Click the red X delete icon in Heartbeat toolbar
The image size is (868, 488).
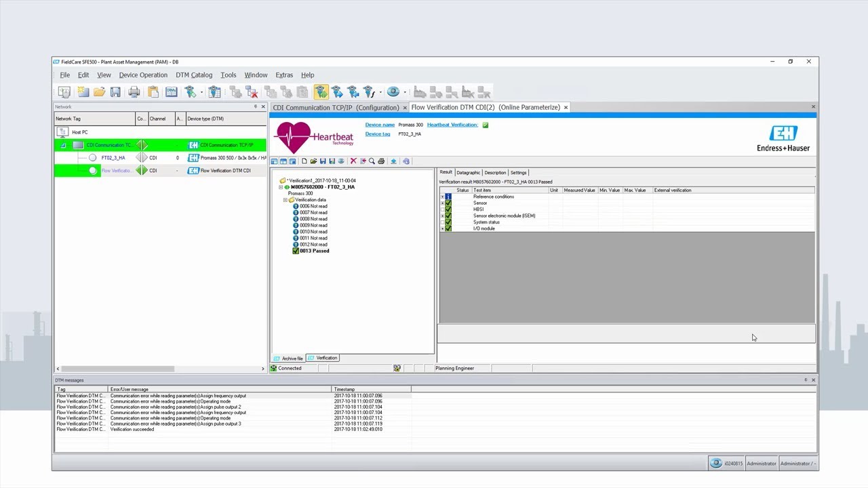(x=353, y=161)
